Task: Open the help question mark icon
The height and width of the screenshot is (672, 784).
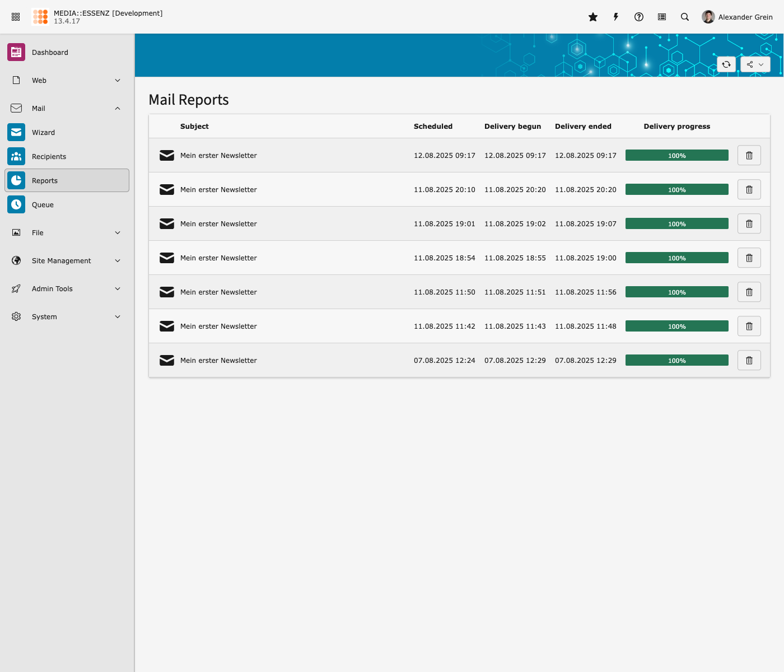Action: (x=639, y=17)
